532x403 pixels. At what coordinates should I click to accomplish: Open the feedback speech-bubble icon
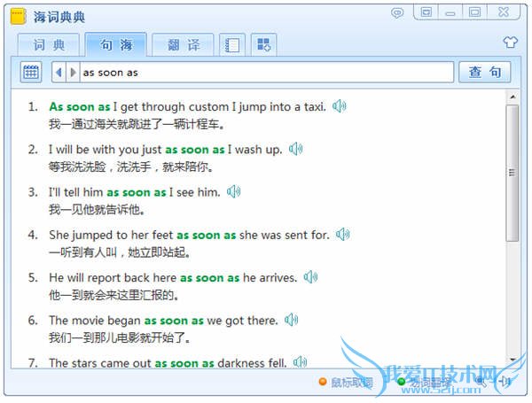pyautogui.click(x=397, y=13)
